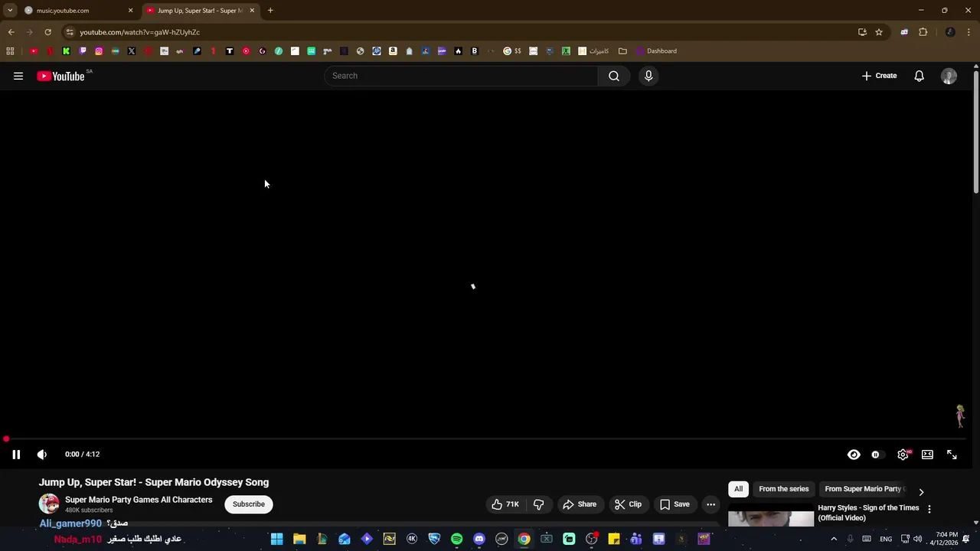Open File Explorer from the taskbar
This screenshot has height=551, width=980.
299,539
